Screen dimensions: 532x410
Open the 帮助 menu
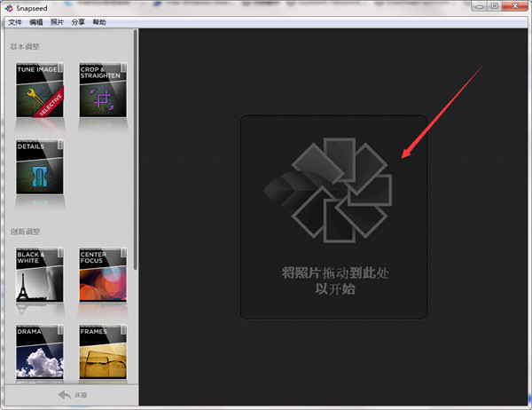point(100,20)
